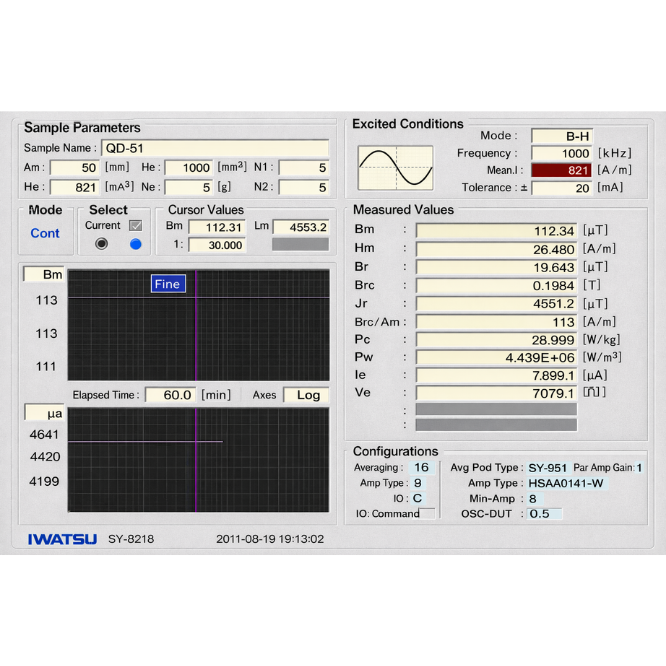
Task: Click the Amp Type value HSAA0141-W
Action: 566,483
